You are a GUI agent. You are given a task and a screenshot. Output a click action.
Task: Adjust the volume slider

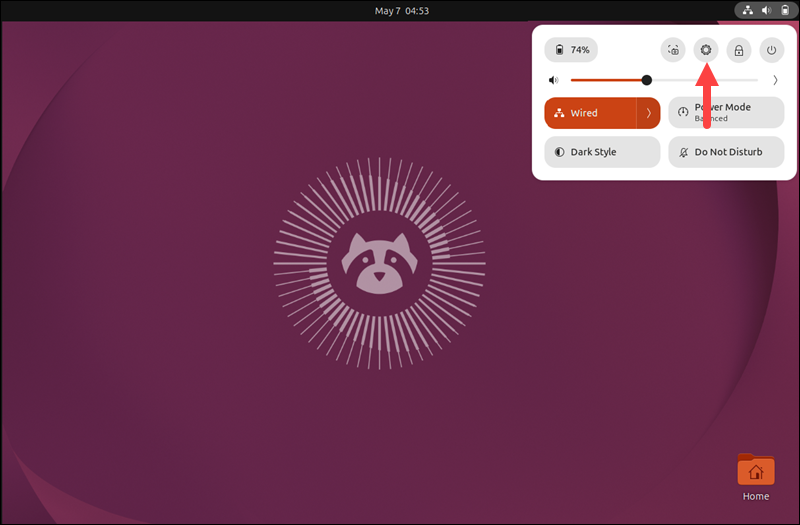click(x=664, y=80)
